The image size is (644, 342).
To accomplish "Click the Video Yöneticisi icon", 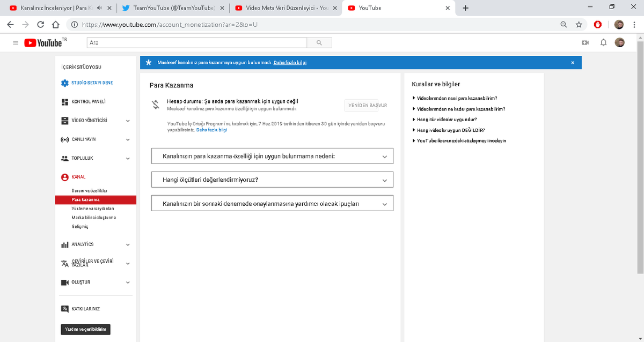I will [65, 121].
